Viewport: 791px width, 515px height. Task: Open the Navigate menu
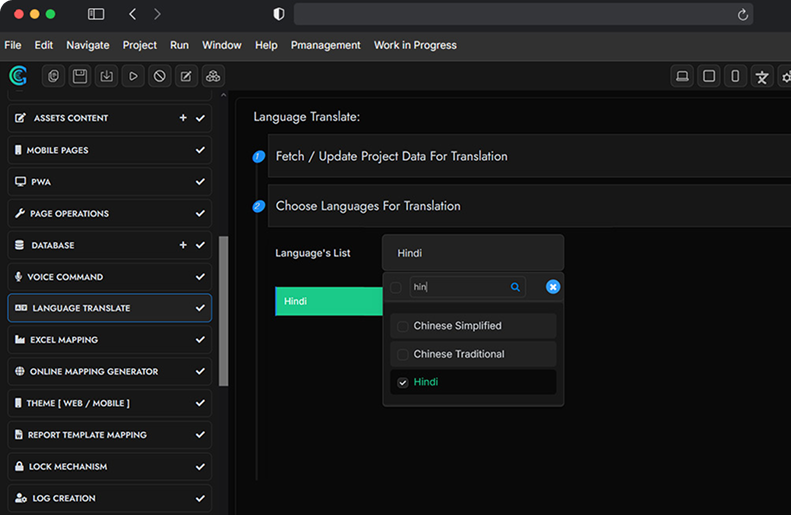click(x=88, y=45)
